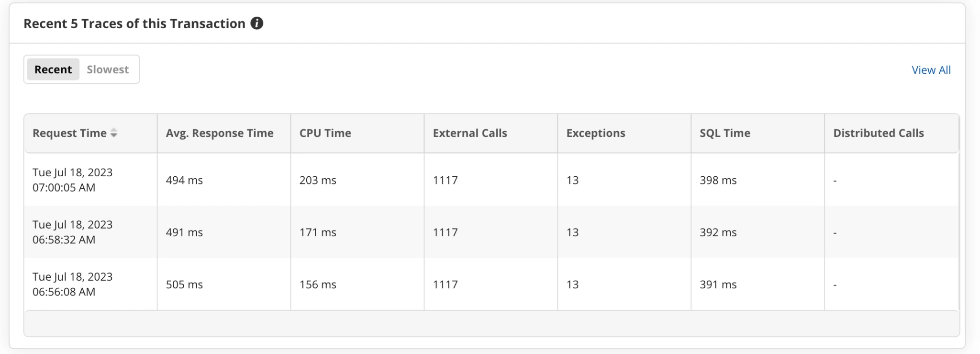Click the Request Time sort arrows
Screen dimensions: 980x354
coord(114,133)
